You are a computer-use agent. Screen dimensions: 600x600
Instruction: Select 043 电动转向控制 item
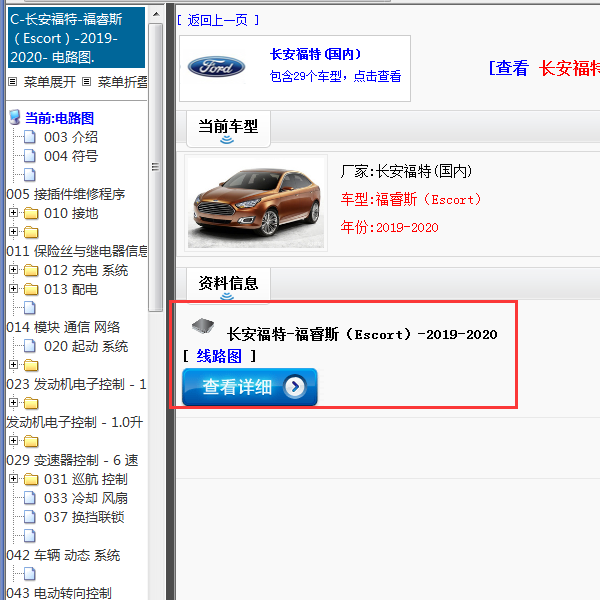[59, 593]
